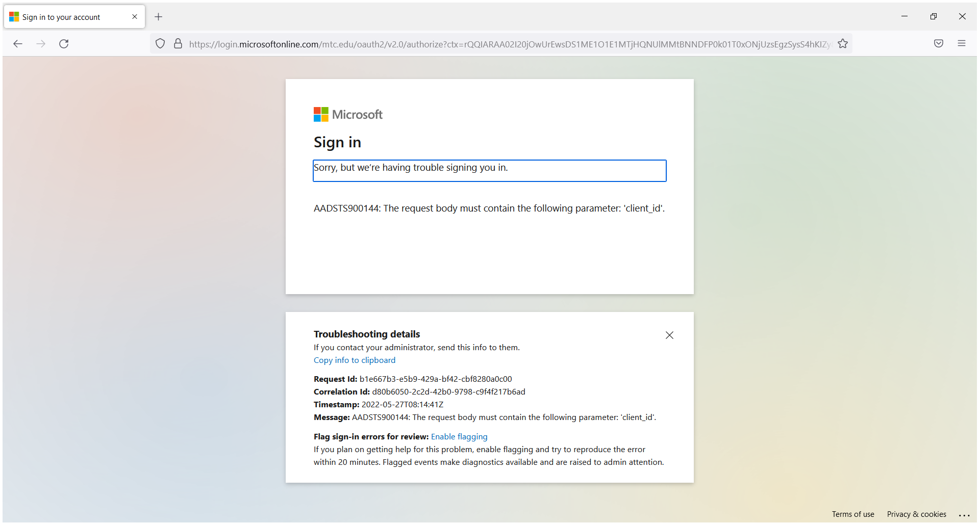
Task: Open the ellipsis options in the corner
Action: [x=965, y=515]
